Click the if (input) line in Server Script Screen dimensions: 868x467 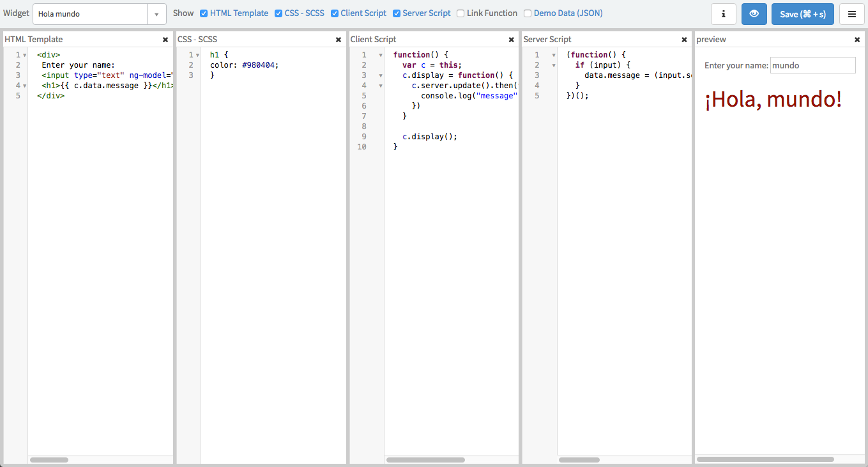pos(603,65)
